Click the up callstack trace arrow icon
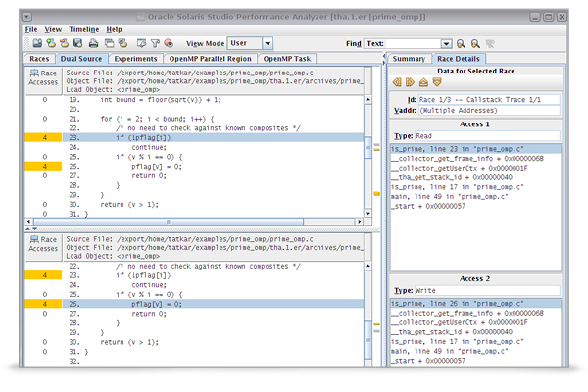Viewport: 588px width, 392px height. [x=423, y=84]
